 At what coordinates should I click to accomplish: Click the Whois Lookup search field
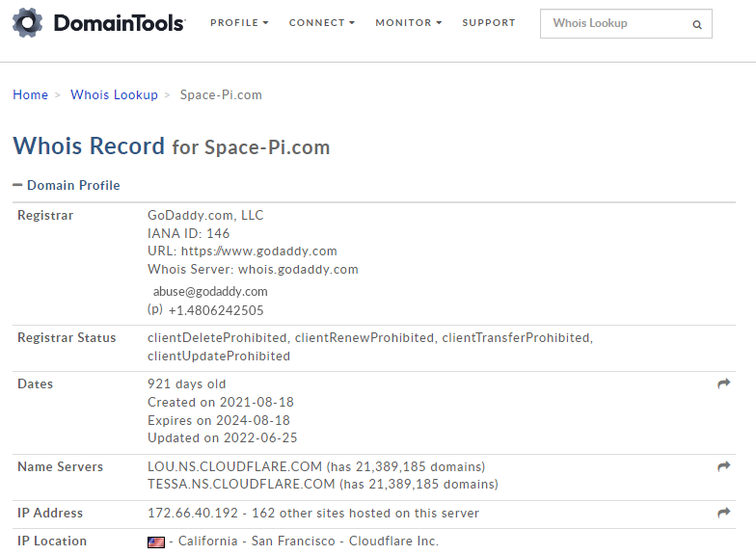pyautogui.click(x=626, y=23)
